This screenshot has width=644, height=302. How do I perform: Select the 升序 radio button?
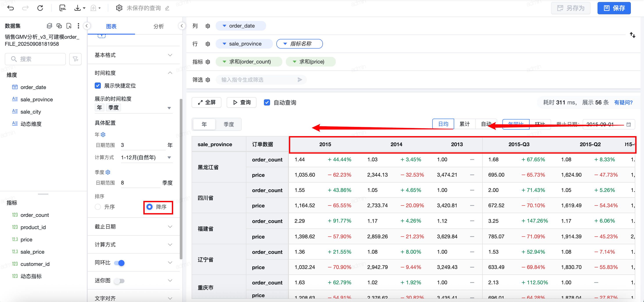[x=98, y=207]
